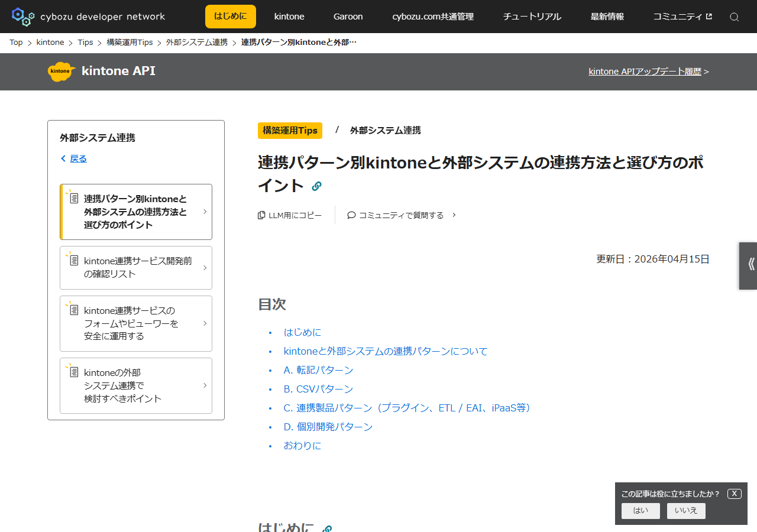Open kintone APIアップデート履歴 link
Viewport: 757px width, 532px height.
click(645, 72)
